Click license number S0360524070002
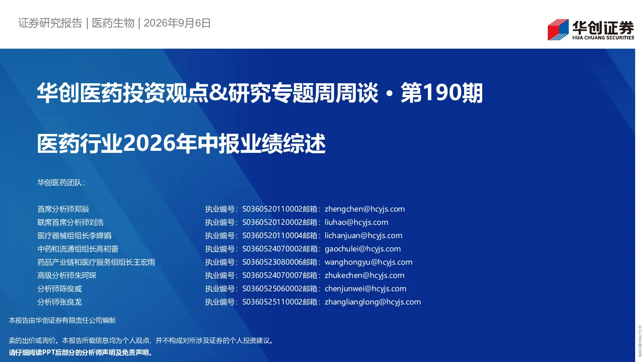644x362 pixels. click(x=272, y=249)
